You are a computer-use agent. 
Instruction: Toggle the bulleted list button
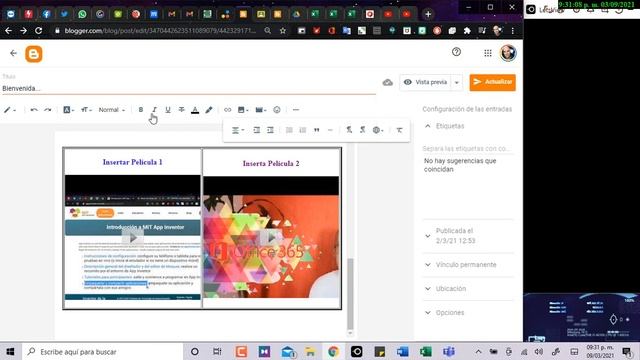coord(289,130)
